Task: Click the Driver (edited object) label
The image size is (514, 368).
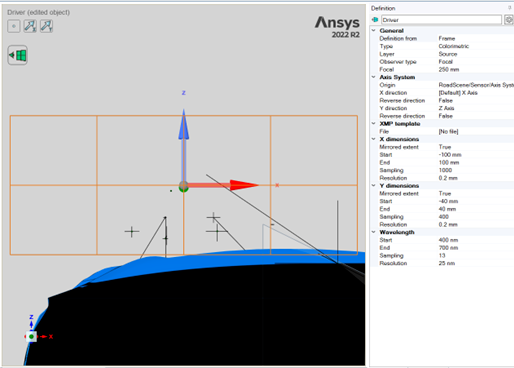Action: [x=39, y=12]
